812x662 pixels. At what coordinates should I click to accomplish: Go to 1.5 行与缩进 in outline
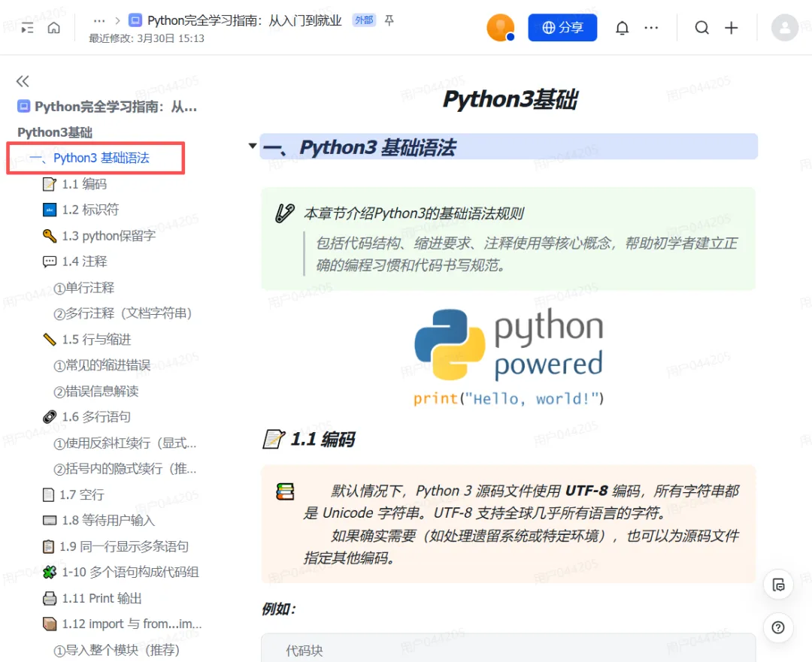click(87, 340)
